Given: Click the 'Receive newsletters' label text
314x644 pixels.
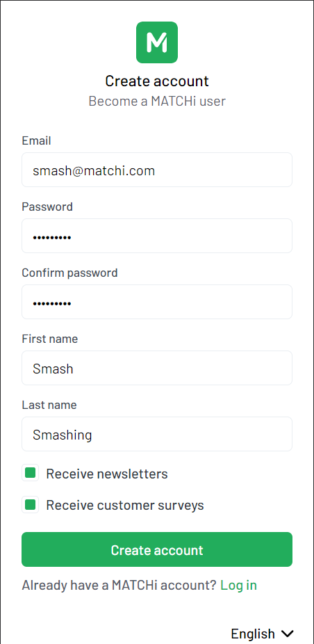Looking at the screenshot, I should 107,474.
